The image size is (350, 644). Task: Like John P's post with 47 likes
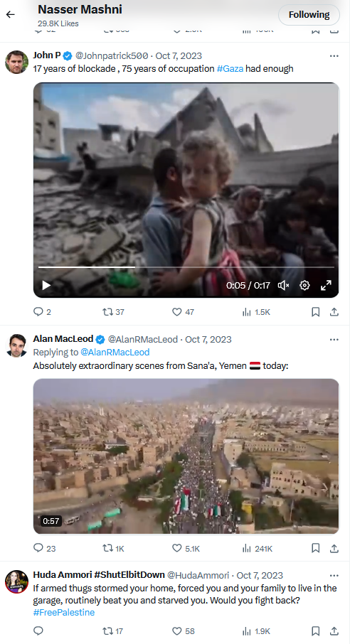pos(183,312)
